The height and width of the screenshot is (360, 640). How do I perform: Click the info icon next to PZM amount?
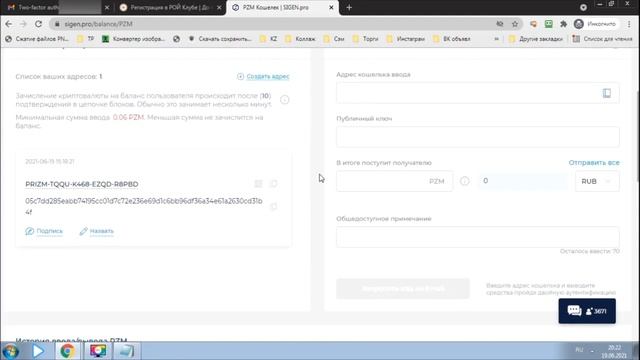[464, 181]
